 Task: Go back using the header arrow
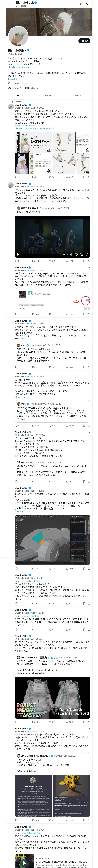(x=9, y=4)
